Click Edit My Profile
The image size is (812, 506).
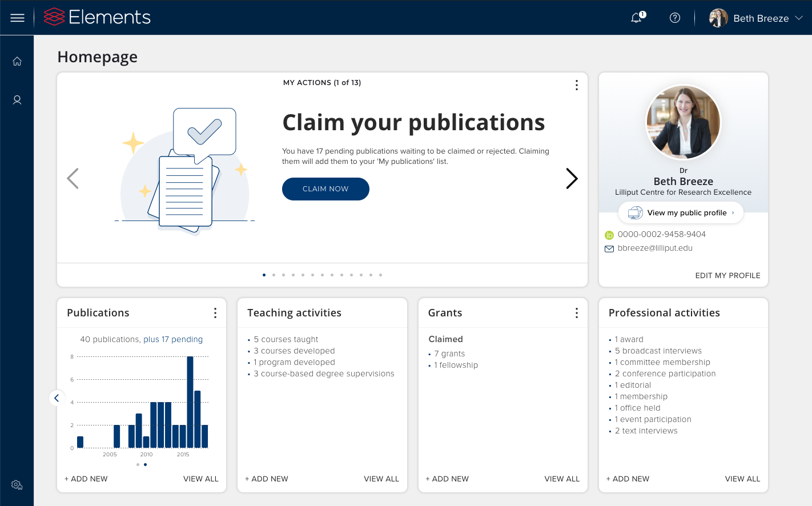click(x=727, y=275)
